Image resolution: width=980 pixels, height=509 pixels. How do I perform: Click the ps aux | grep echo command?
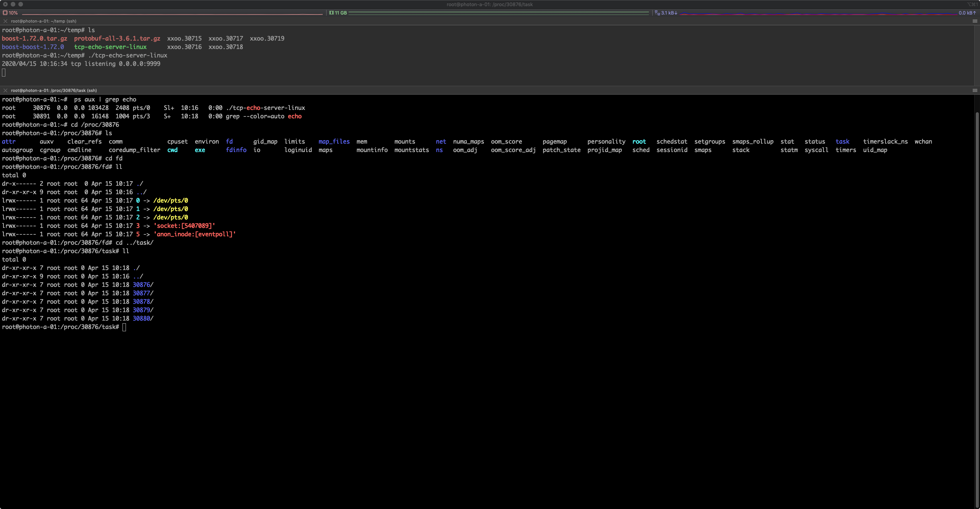tap(105, 99)
